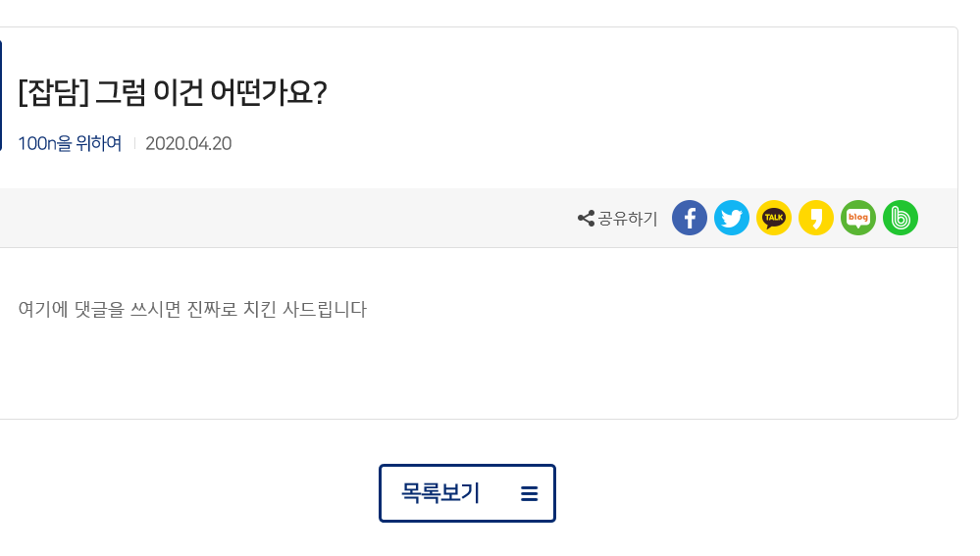Share to Naver Blog icon
The height and width of the screenshot is (556, 980).
click(x=858, y=218)
